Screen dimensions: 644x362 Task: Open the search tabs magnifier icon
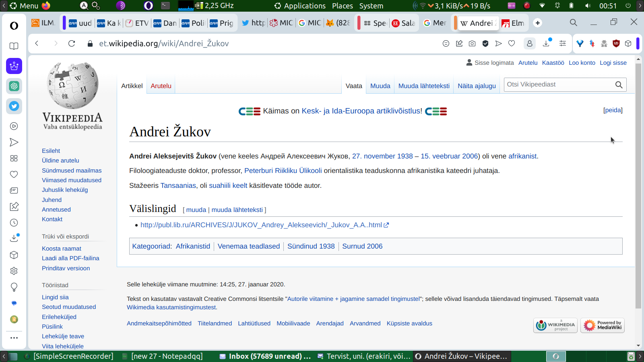pos(574,23)
